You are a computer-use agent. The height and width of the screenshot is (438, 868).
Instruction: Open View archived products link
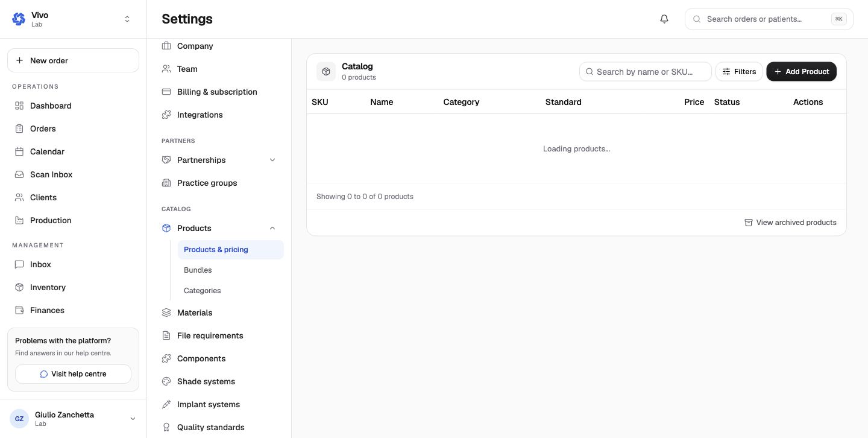point(790,223)
